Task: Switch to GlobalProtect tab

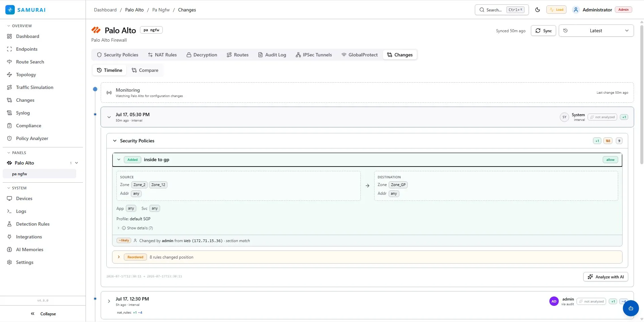Action: tap(359, 55)
